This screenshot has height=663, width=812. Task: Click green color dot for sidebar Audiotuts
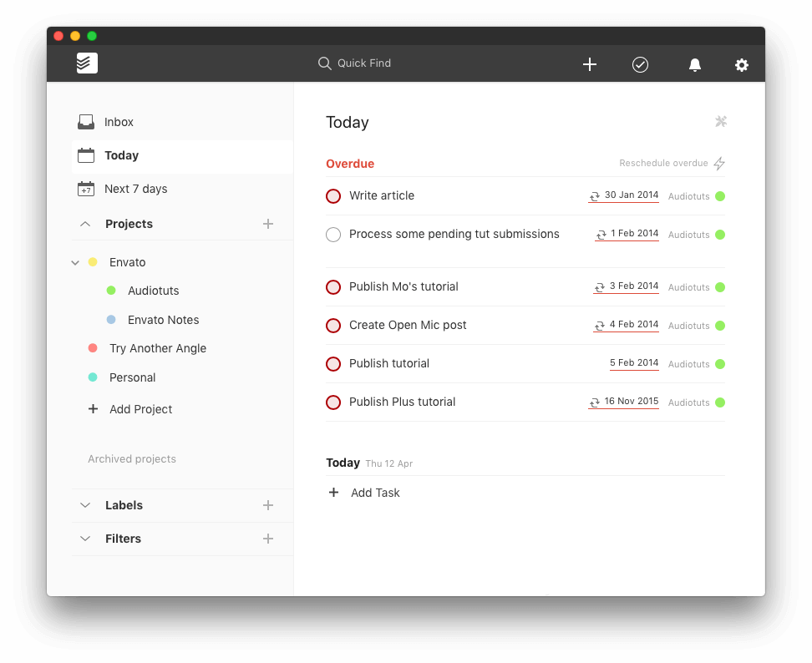[111, 291]
